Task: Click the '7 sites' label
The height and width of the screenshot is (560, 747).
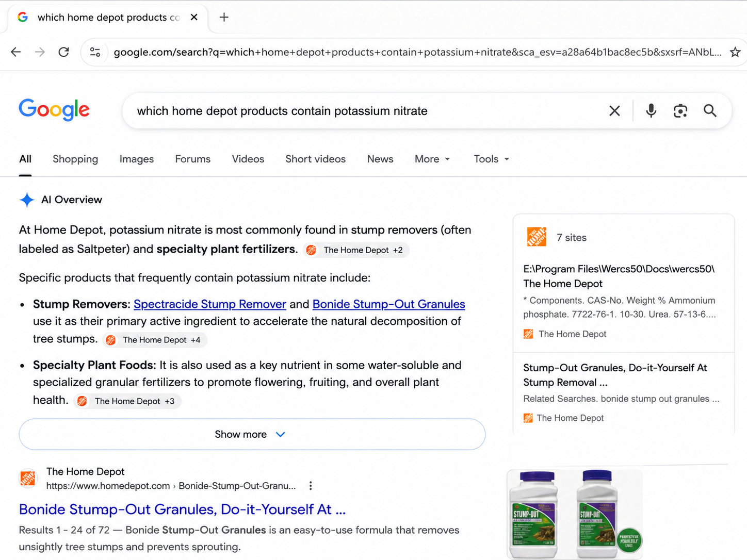Action: click(572, 238)
